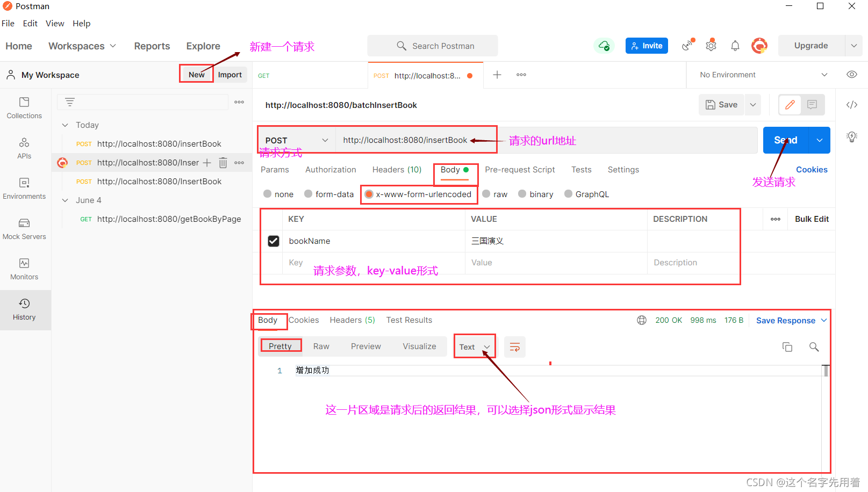Click the history filter icon
Screen dimensions: 868x492
pos(70,102)
